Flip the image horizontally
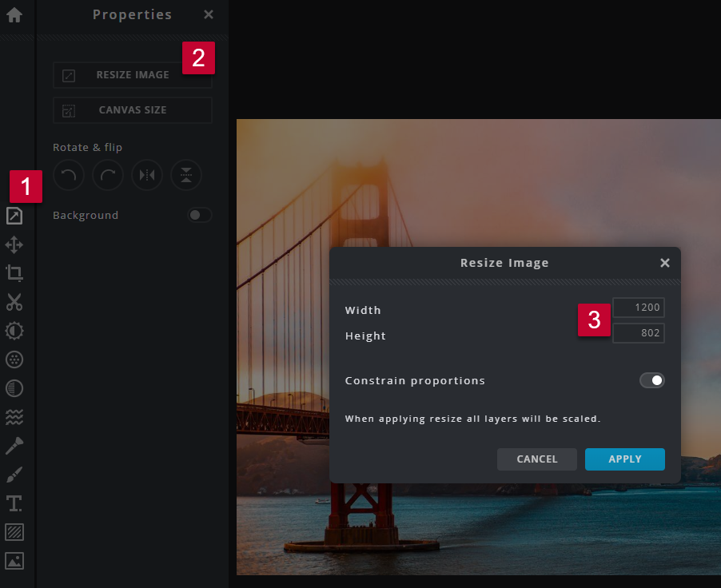 tap(147, 176)
